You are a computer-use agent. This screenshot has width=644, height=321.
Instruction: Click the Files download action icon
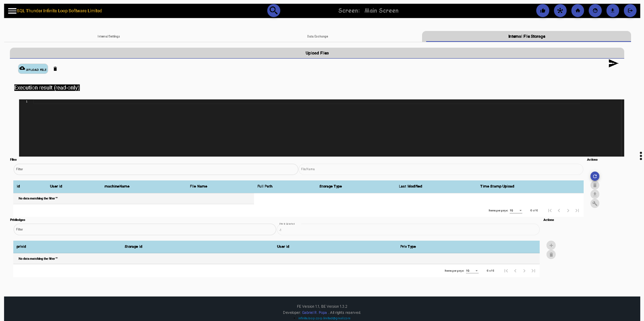(x=595, y=194)
